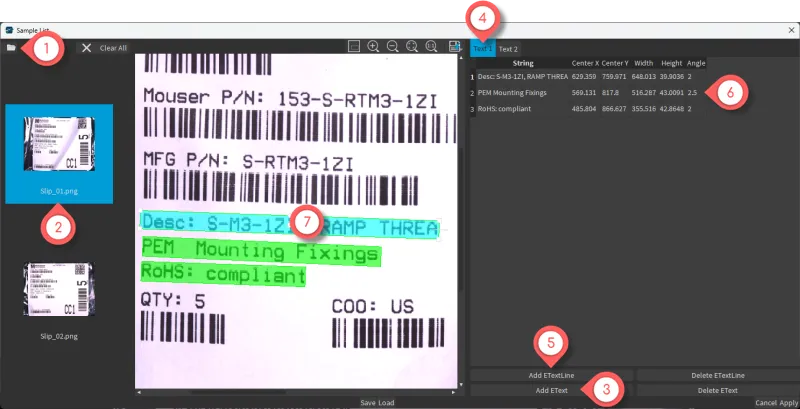Click the Width column header

[x=644, y=63]
